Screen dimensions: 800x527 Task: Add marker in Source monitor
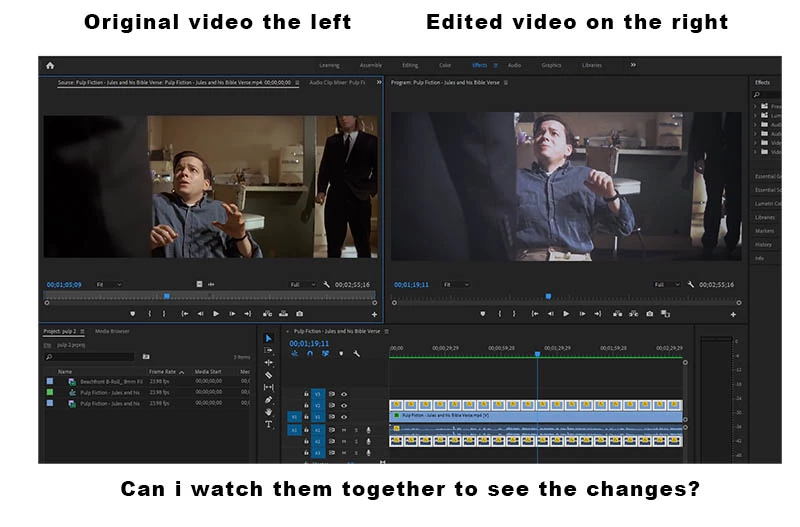point(133,314)
